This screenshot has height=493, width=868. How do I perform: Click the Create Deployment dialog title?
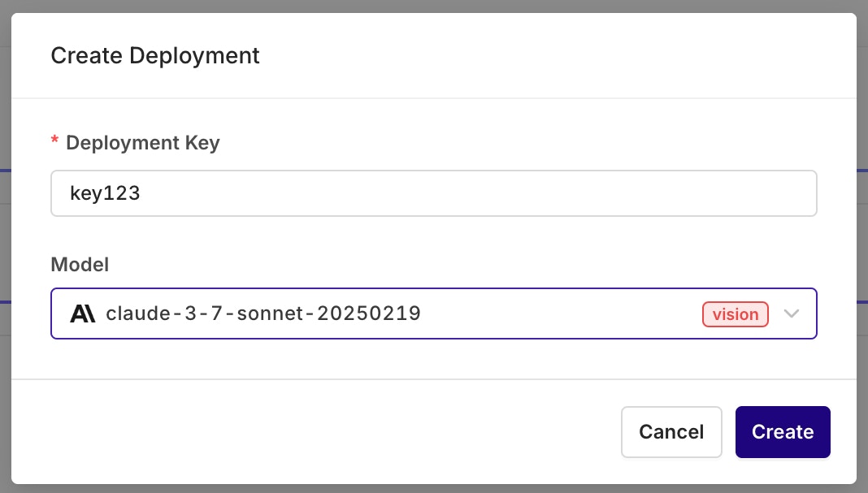coord(155,56)
